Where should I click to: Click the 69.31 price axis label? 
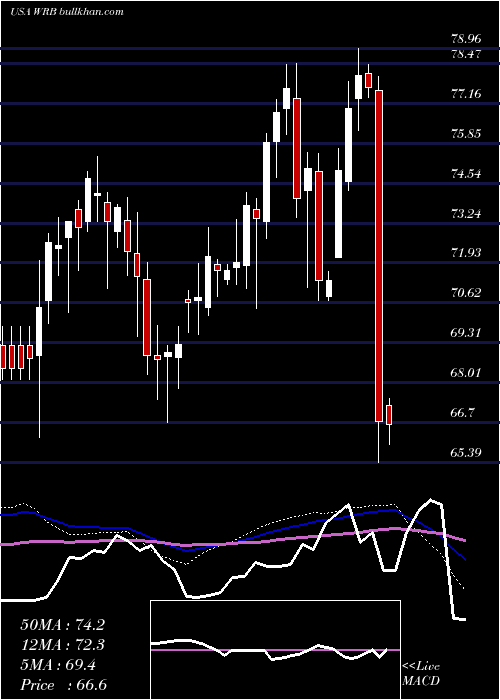(467, 333)
